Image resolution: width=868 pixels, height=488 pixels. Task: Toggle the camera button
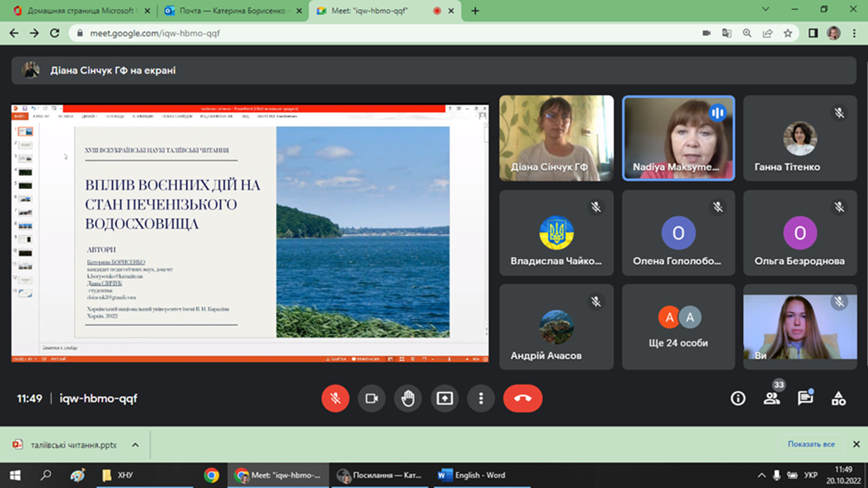[371, 399]
